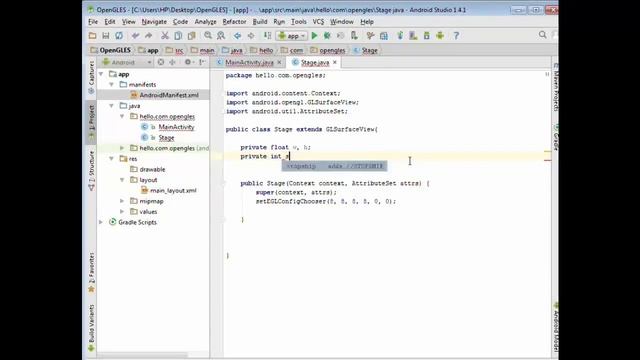The image size is (640, 360).
Task: Click the project panel settings gear icon
Action: click(188, 62)
